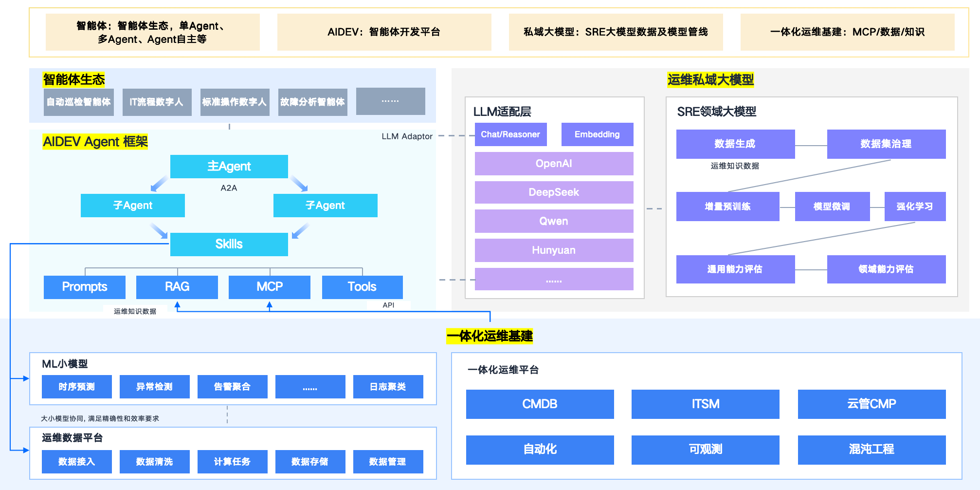Click the 运维数据平台 heading

point(72,438)
